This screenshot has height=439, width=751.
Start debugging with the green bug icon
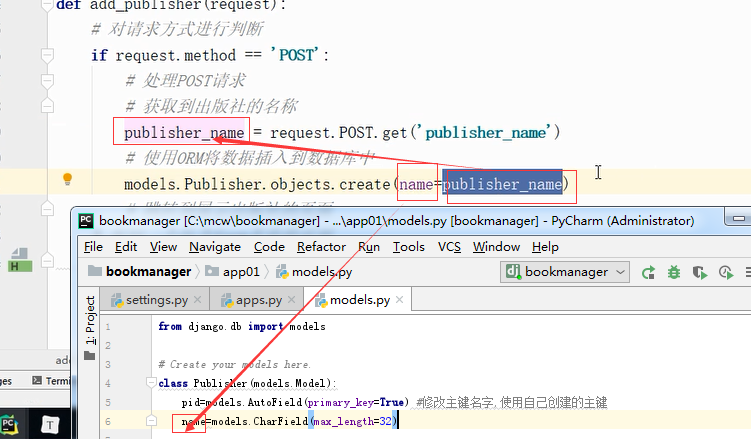point(674,272)
